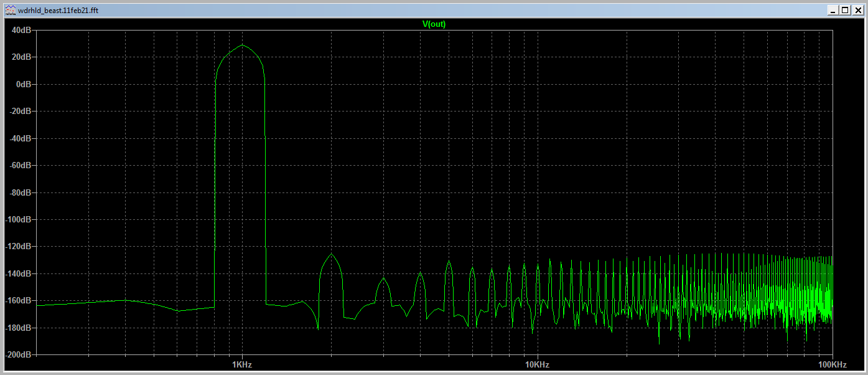Click the -140dB axis label

click(18, 273)
